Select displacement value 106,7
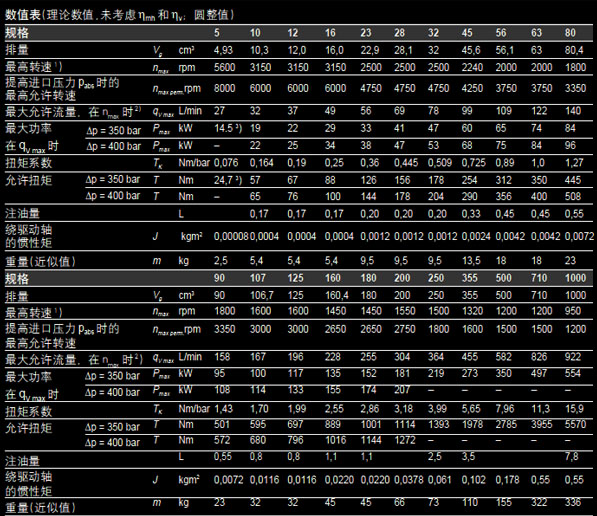The width and height of the screenshot is (597, 516). coord(262,295)
